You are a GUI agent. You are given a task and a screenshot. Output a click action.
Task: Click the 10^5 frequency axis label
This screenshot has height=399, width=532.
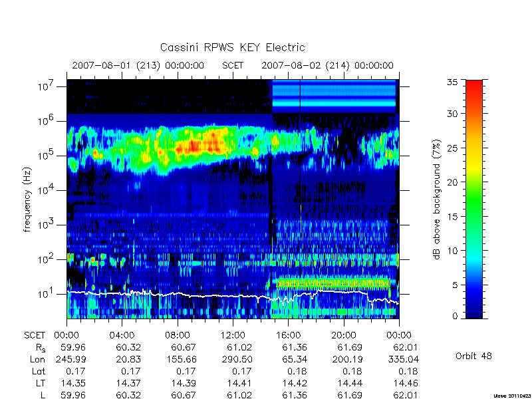(x=47, y=156)
